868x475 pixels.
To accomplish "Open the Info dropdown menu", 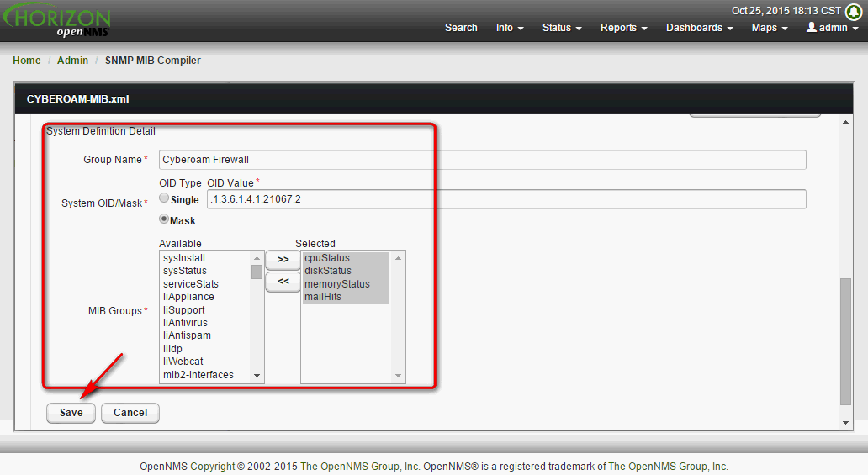I will pos(510,28).
